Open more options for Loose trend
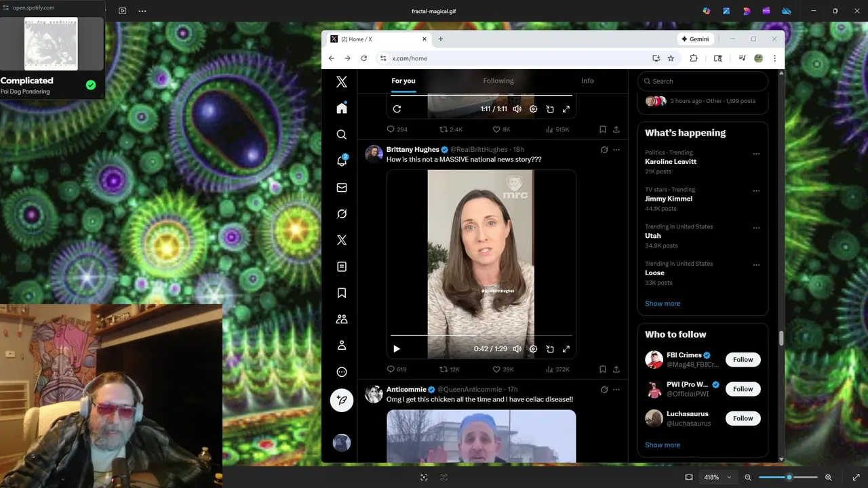The height and width of the screenshot is (488, 868). pyautogui.click(x=756, y=265)
